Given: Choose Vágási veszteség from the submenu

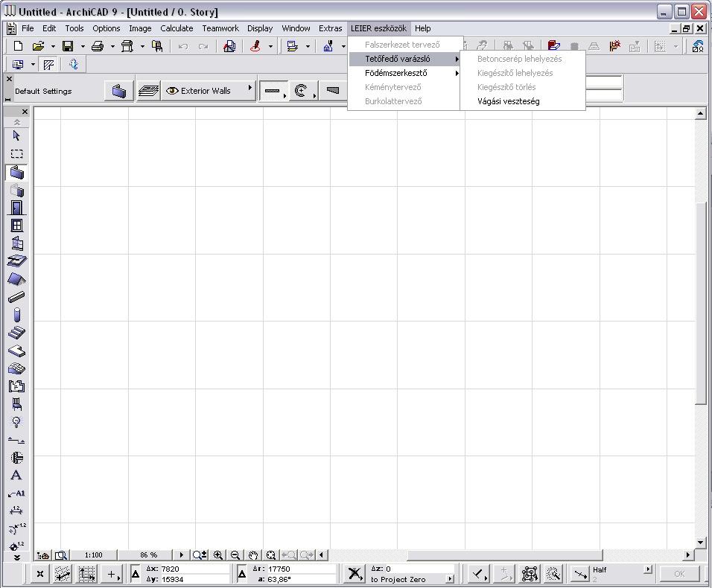Looking at the screenshot, I should point(523,102).
